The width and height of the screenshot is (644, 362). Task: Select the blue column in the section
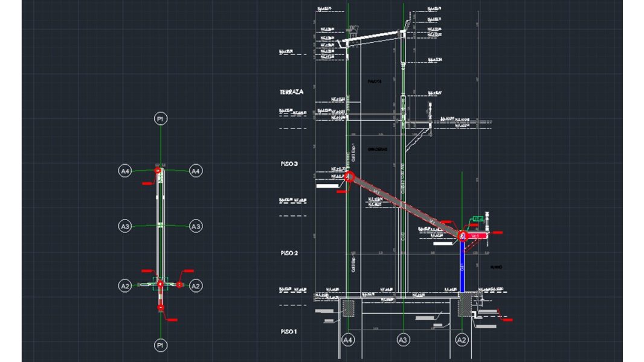coord(462,265)
